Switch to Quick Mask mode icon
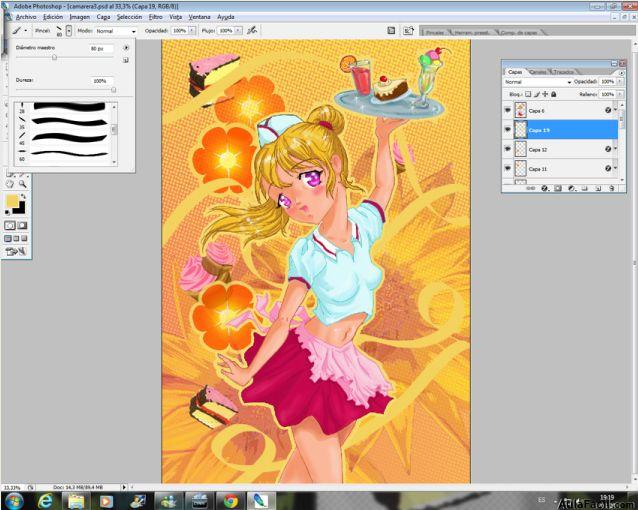This screenshot has height=510, width=638. 22,225
